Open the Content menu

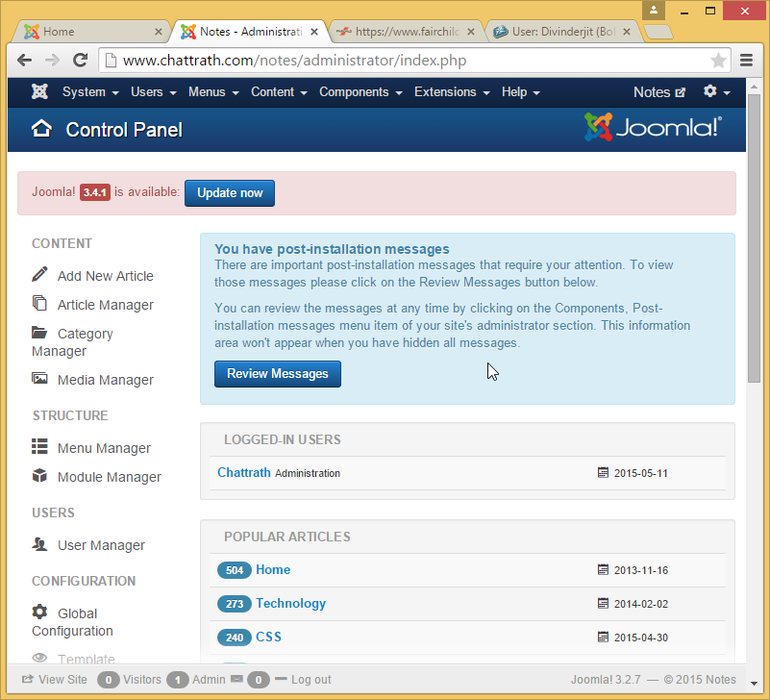pos(278,92)
